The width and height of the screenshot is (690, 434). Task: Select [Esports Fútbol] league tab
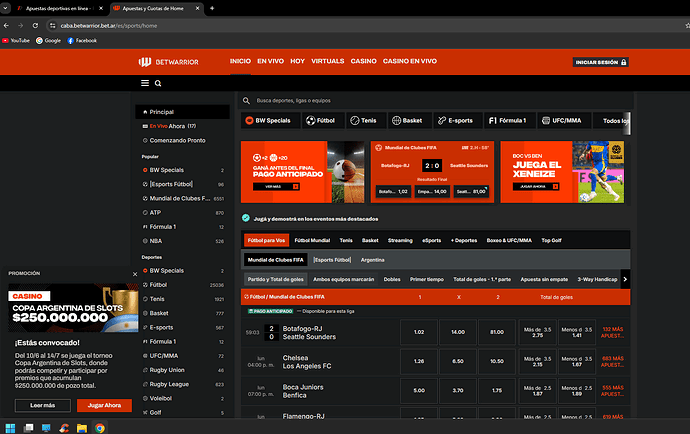tap(332, 260)
